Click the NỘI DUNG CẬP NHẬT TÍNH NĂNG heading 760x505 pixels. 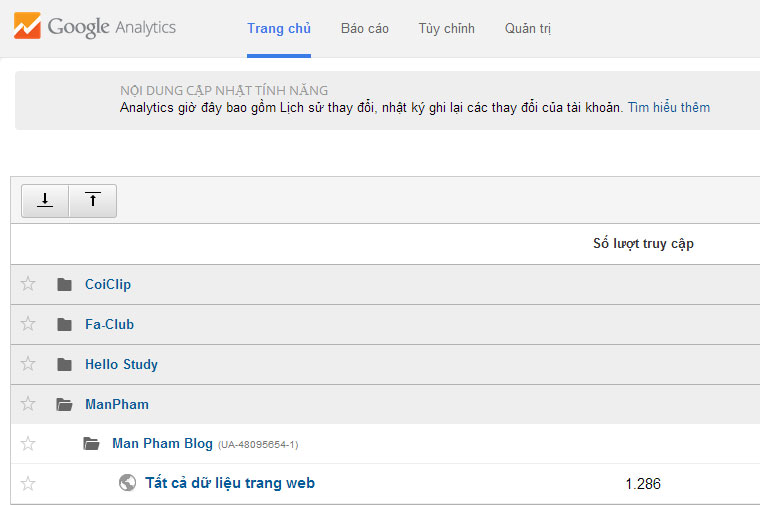[224, 91]
